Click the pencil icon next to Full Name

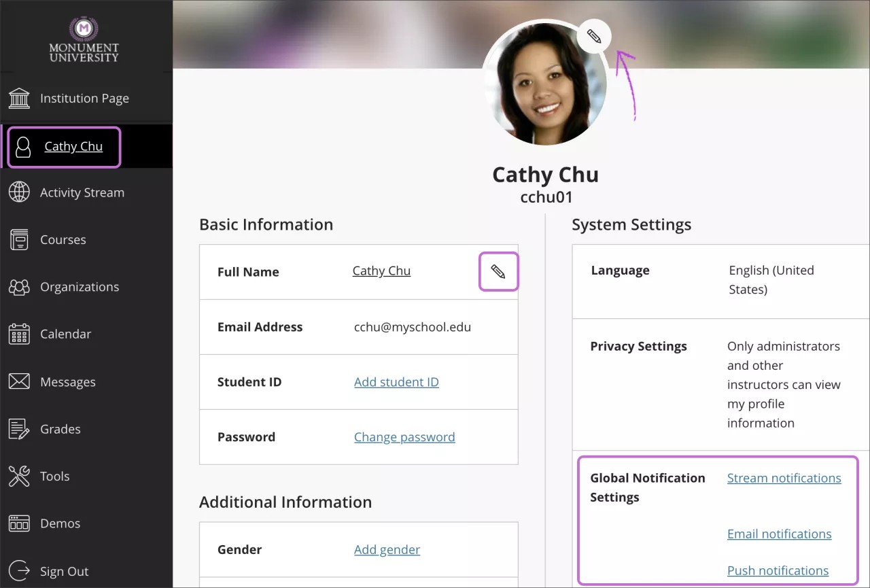tap(498, 271)
